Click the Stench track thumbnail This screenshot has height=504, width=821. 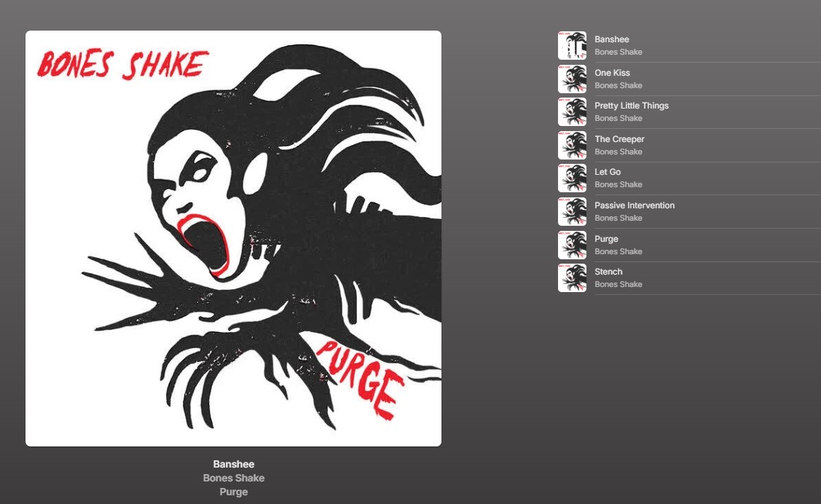(x=572, y=278)
